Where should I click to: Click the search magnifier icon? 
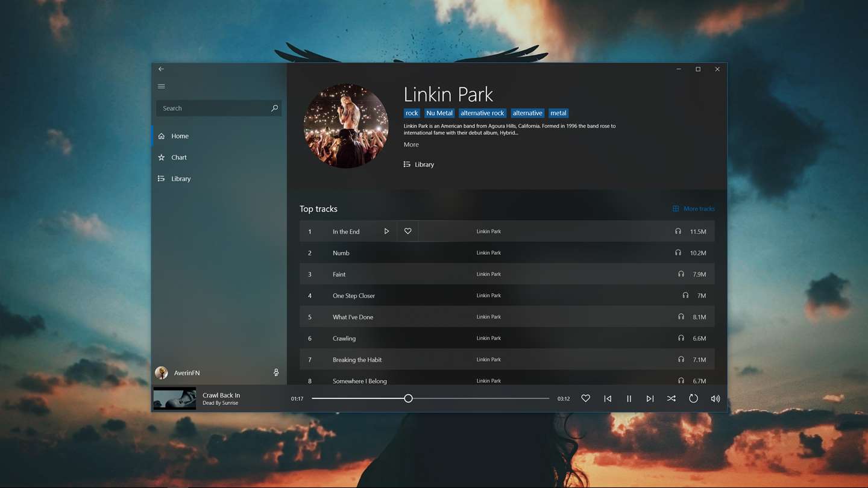tap(274, 108)
